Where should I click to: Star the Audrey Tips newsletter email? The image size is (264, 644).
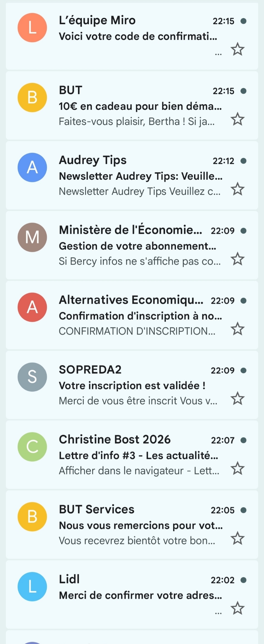[x=238, y=189]
